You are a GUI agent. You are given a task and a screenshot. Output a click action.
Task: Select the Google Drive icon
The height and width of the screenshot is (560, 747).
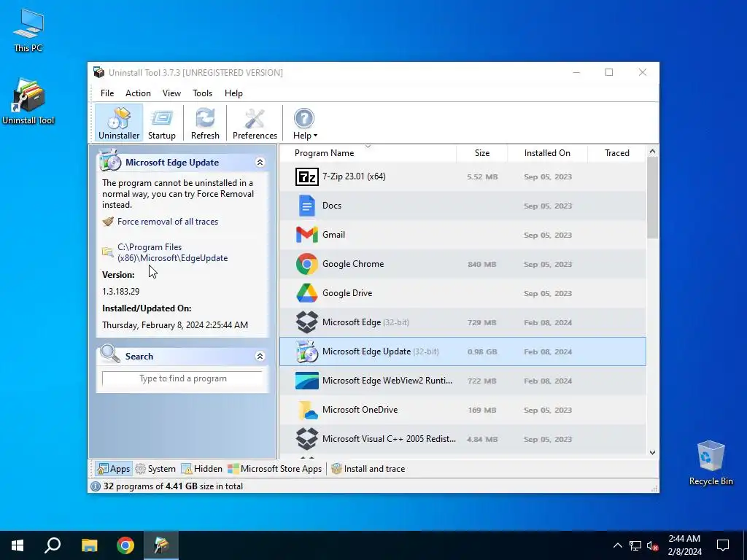(307, 293)
